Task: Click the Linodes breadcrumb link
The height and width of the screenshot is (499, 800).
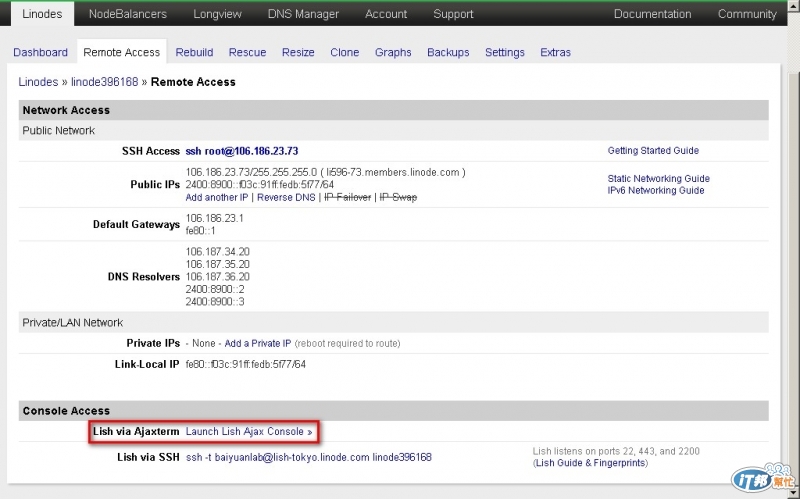Action: 38,82
